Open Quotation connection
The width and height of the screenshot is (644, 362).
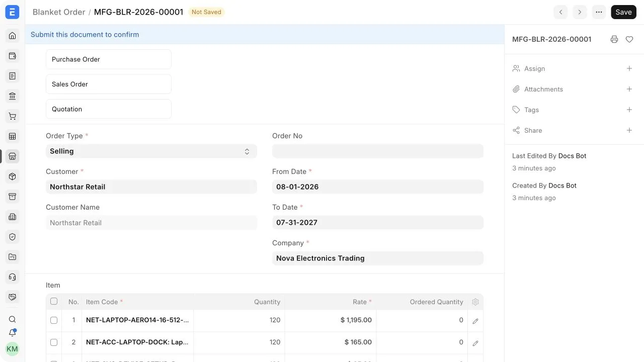click(x=109, y=109)
